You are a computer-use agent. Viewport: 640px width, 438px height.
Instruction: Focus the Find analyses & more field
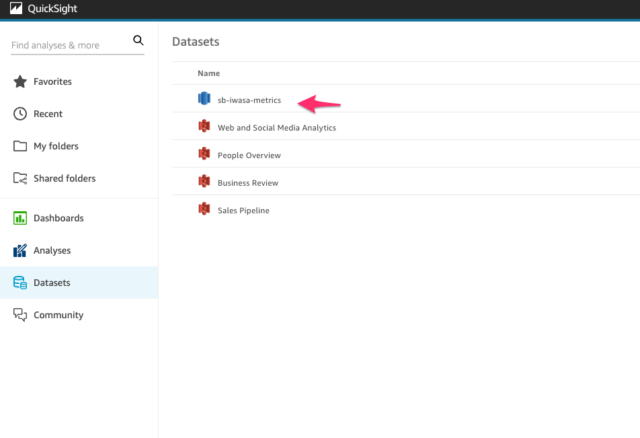[71, 45]
